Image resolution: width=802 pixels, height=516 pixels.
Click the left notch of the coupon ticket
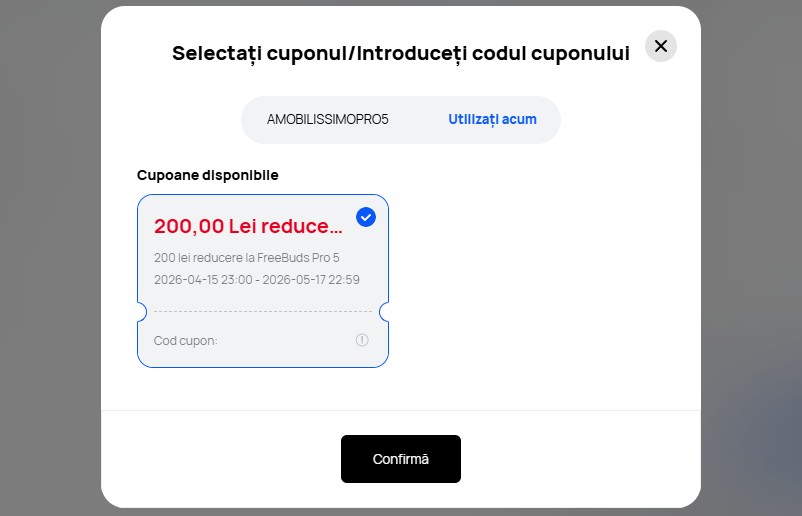coord(140,313)
